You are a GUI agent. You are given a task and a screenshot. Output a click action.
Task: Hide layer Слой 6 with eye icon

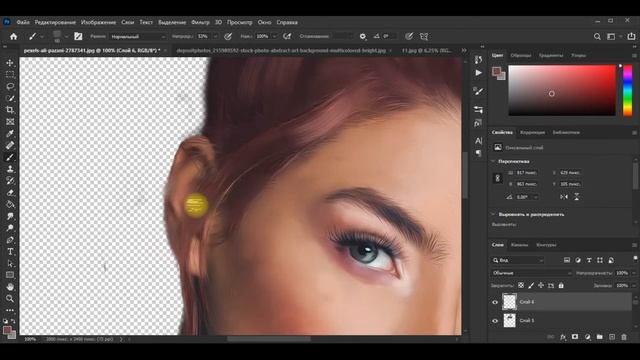tap(495, 302)
